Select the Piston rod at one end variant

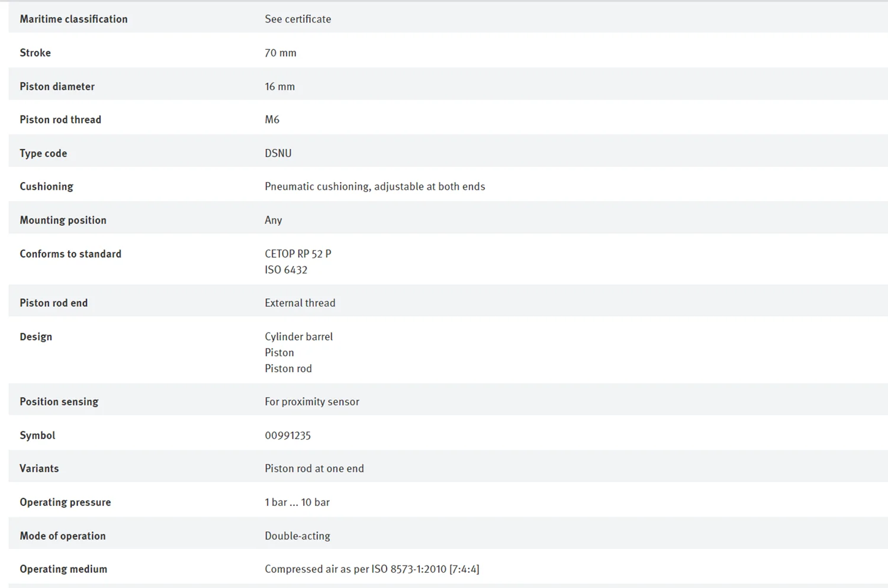(x=314, y=469)
